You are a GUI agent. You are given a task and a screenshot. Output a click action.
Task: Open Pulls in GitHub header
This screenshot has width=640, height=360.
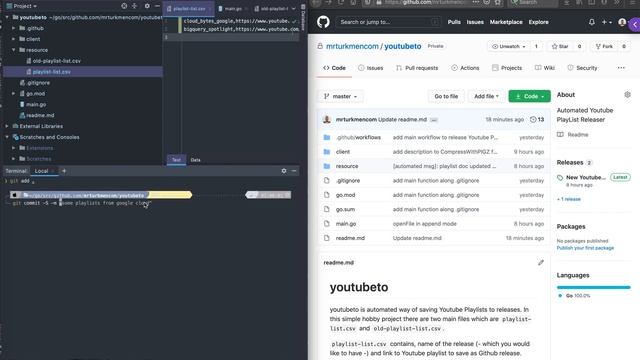click(454, 22)
